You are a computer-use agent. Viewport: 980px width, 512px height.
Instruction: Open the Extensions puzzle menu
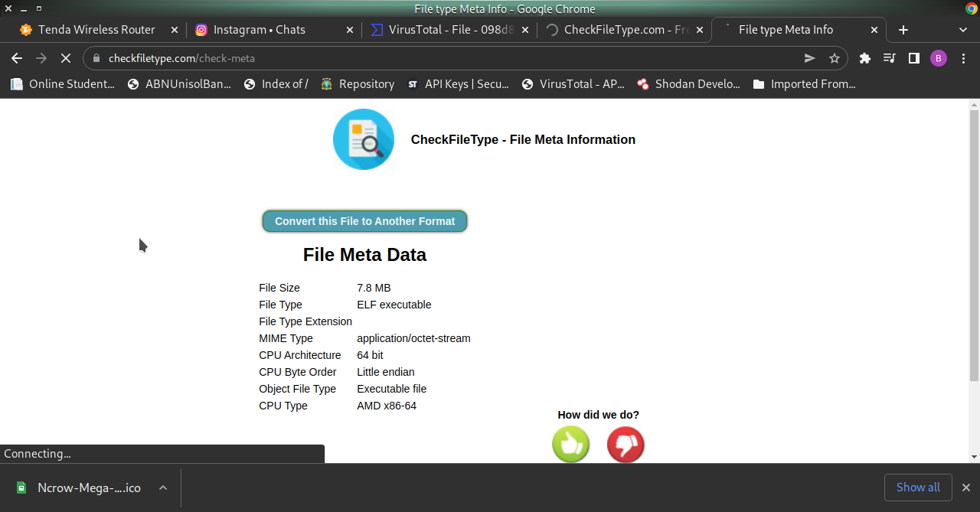tap(865, 58)
